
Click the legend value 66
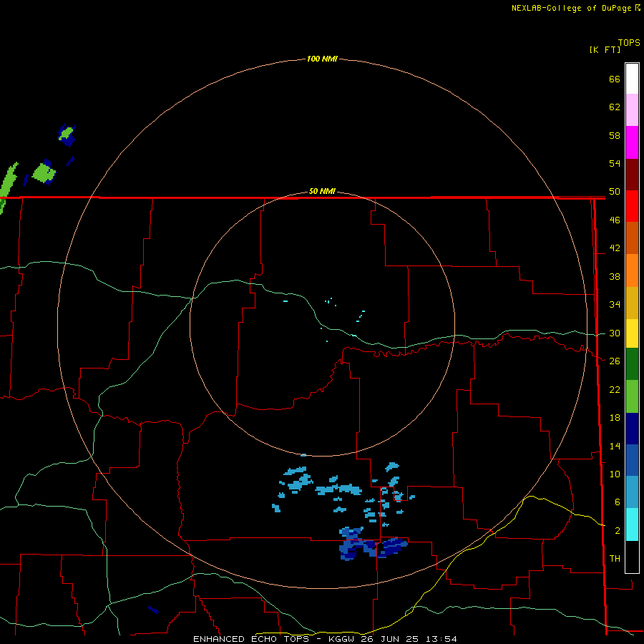[615, 79]
